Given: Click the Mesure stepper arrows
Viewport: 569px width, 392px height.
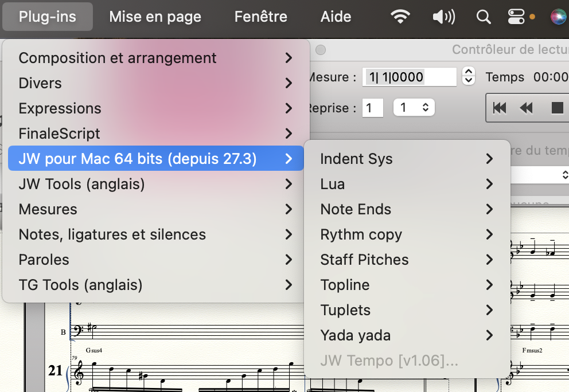Looking at the screenshot, I should [x=469, y=76].
